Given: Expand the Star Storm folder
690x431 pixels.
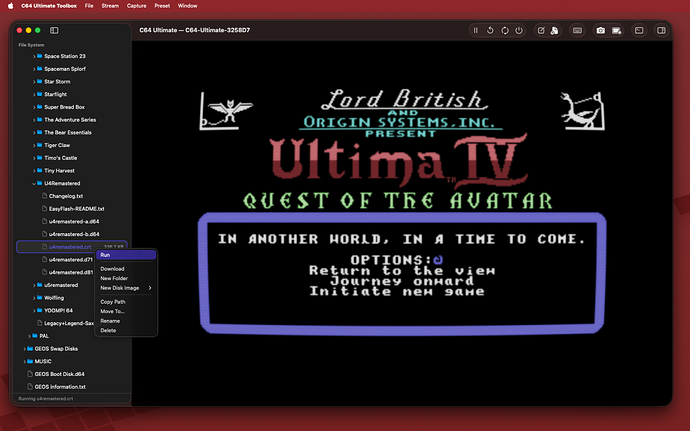Looking at the screenshot, I should coord(34,82).
